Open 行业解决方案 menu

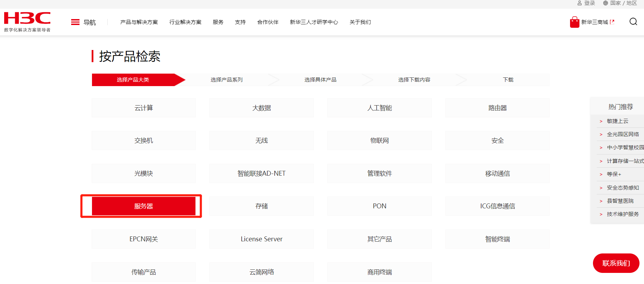185,22
